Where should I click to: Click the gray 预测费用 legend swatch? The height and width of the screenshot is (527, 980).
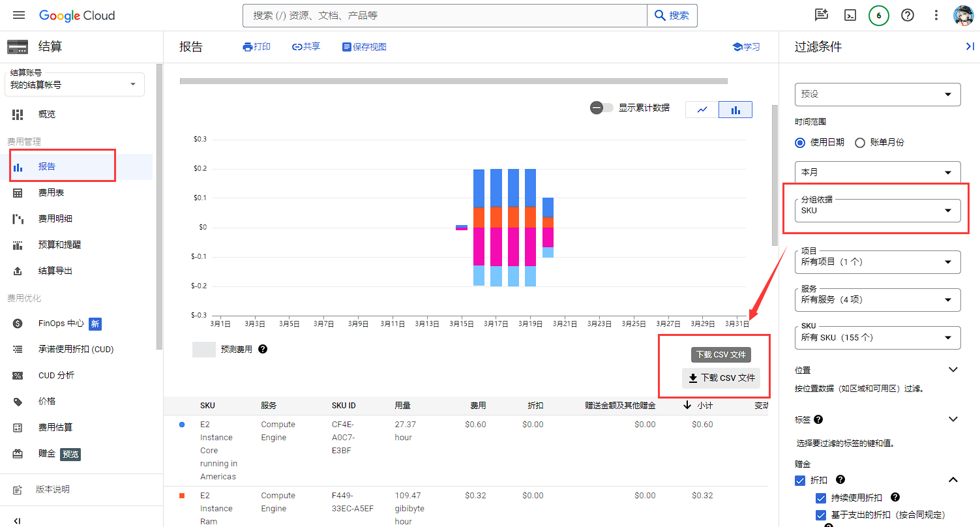click(x=203, y=349)
